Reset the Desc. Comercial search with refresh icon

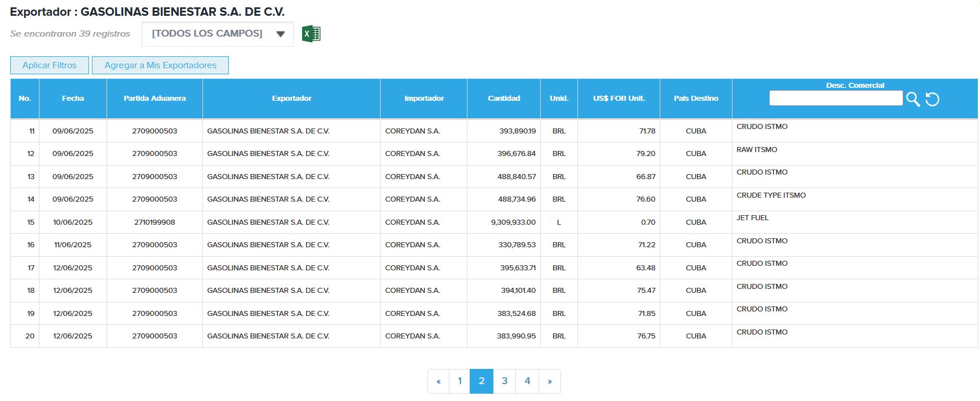click(x=933, y=99)
